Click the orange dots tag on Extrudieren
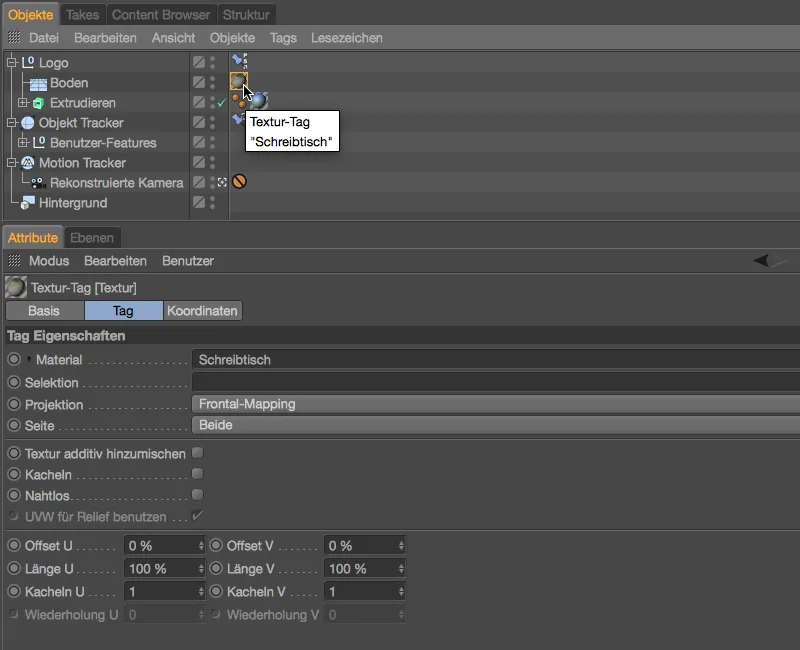This screenshot has width=800, height=650. tap(238, 101)
